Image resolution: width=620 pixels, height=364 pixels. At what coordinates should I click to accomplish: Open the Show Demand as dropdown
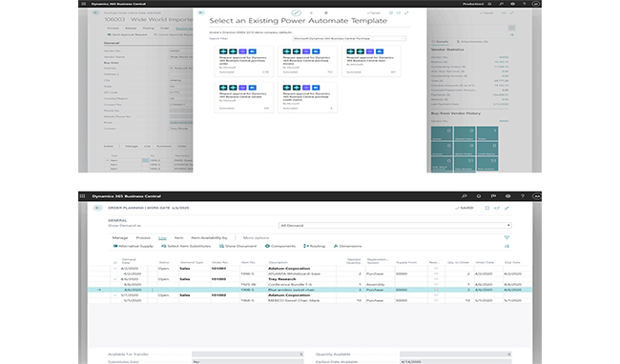pyautogui.click(x=395, y=226)
